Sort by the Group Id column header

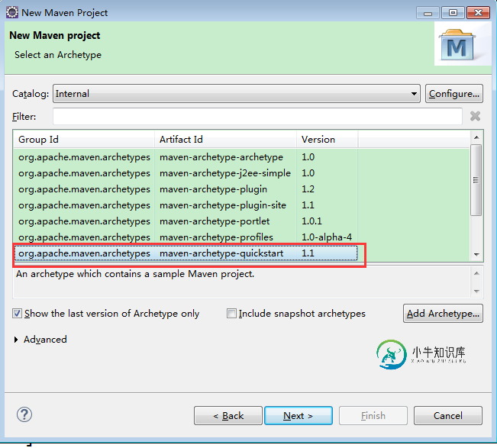84,140
